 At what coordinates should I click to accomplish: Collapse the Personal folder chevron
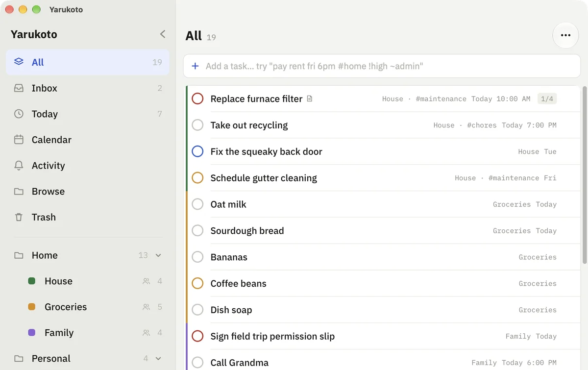pos(158,359)
